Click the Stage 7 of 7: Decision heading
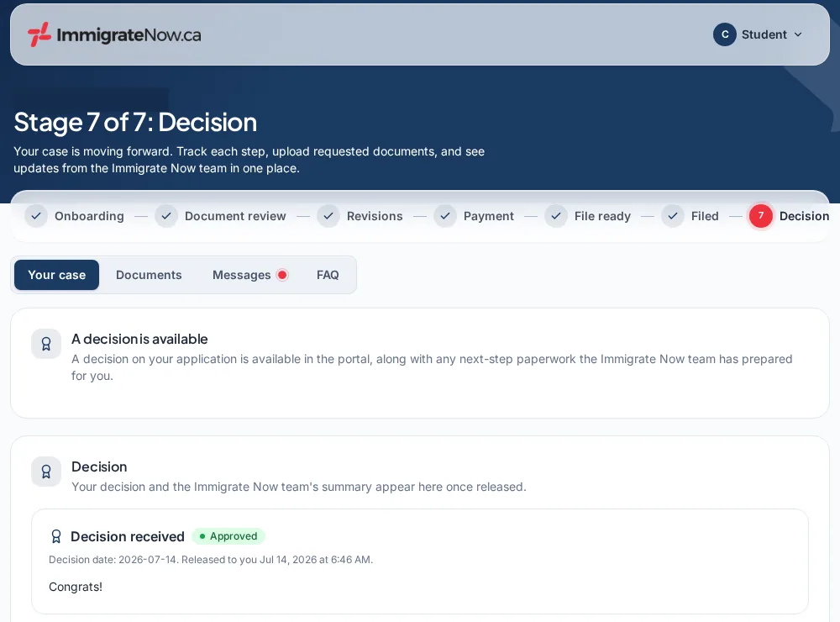 135,122
